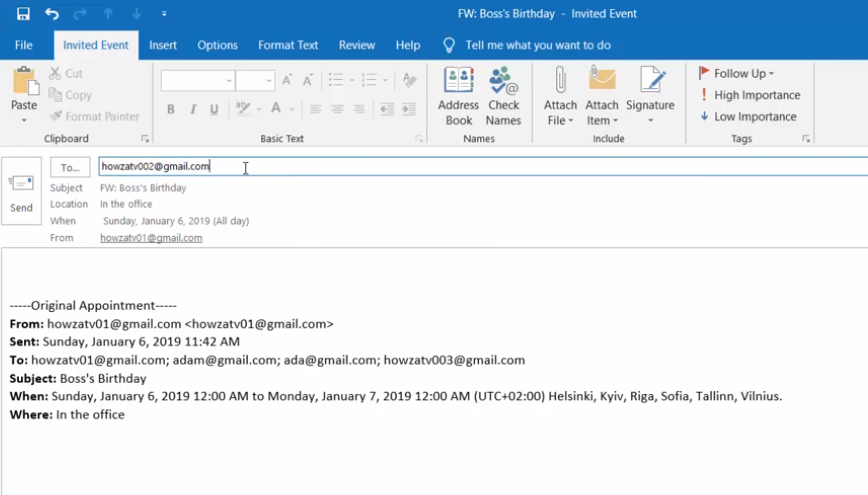Screen dimensions: 868x495
Task: Click Clear All Formatting icon
Action: pos(410,81)
